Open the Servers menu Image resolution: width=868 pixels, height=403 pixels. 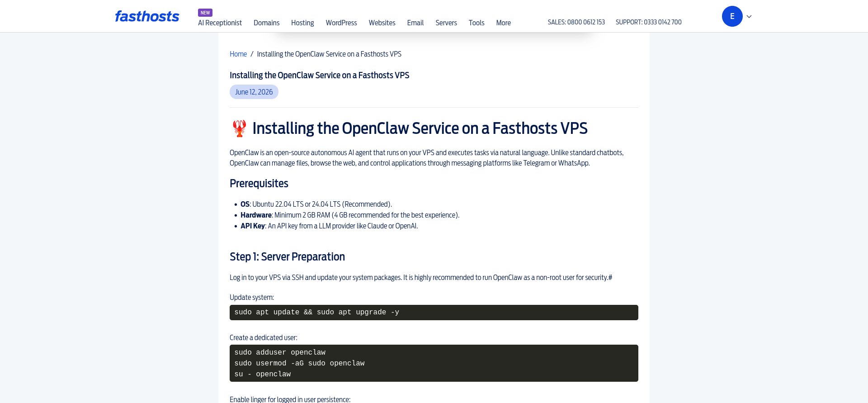point(446,23)
